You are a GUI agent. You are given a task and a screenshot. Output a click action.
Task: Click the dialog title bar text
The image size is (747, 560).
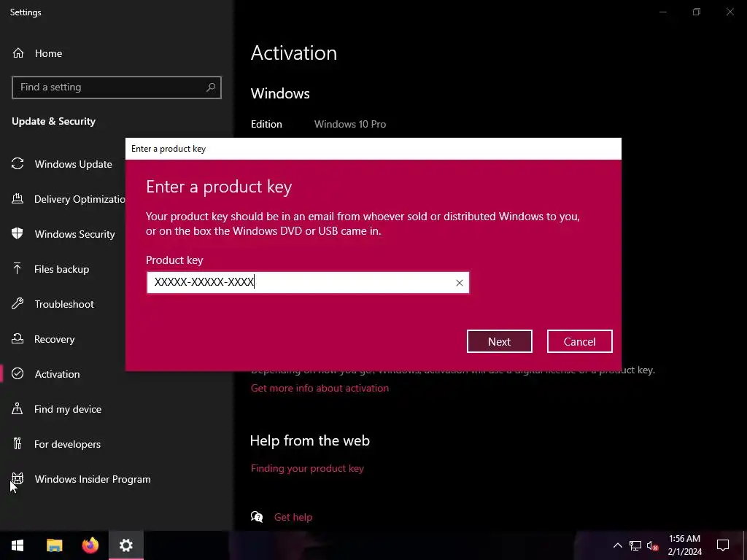(169, 149)
